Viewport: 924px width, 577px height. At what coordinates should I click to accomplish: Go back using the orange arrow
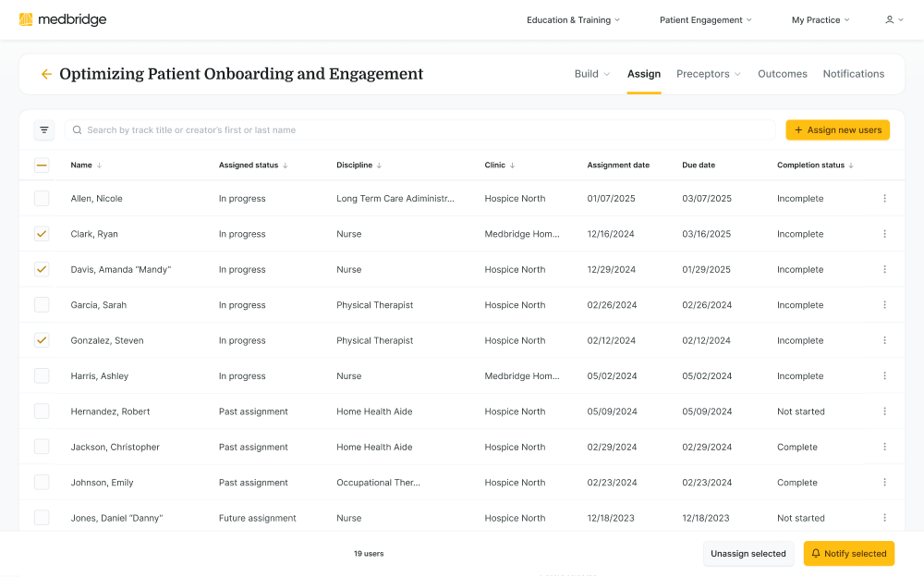[x=46, y=74]
